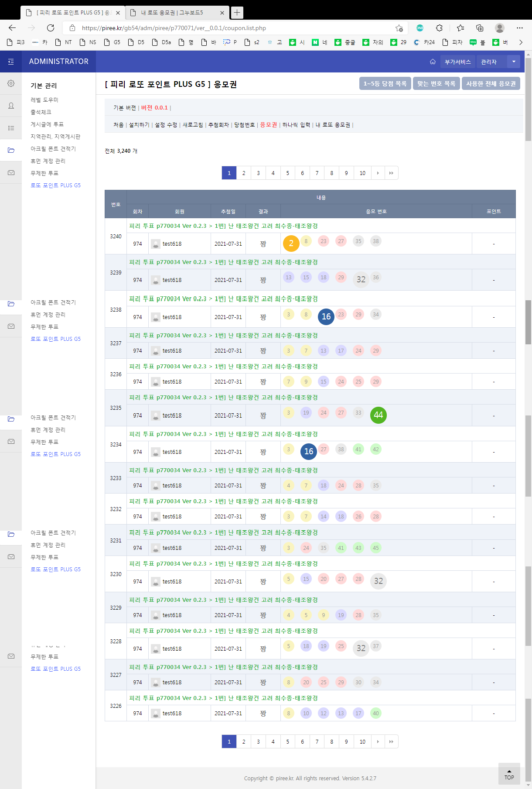This screenshot has width=532, height=789.
Task: Open the settings gear in sidebar
Action: point(11,83)
